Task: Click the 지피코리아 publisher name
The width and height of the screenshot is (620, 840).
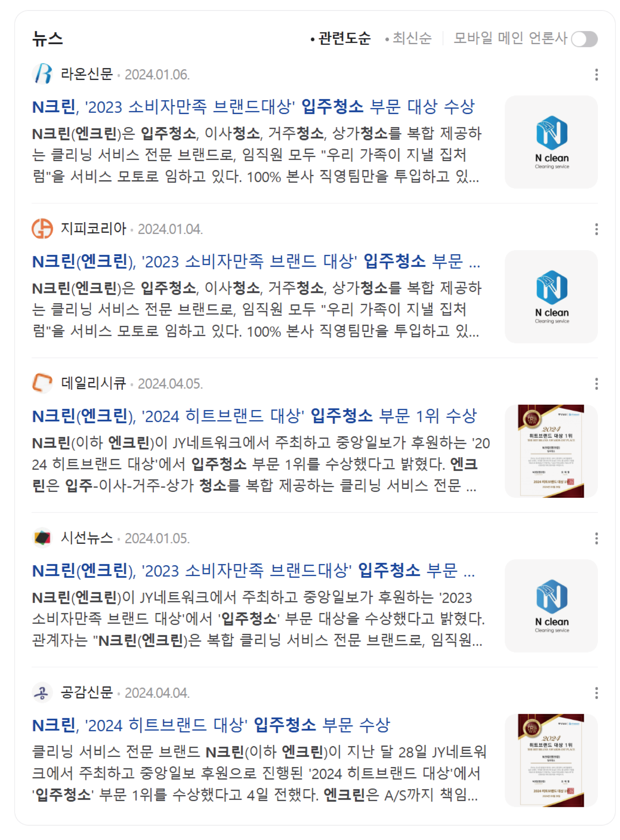Action: 93,229
